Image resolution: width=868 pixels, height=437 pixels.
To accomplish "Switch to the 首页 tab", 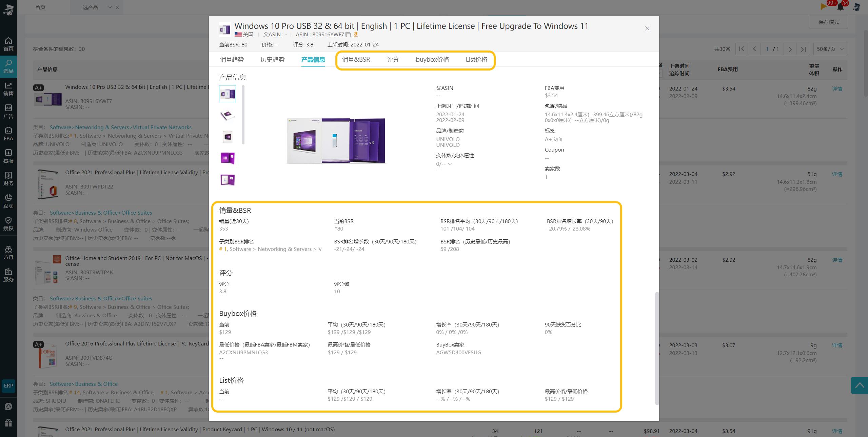I will point(40,7).
